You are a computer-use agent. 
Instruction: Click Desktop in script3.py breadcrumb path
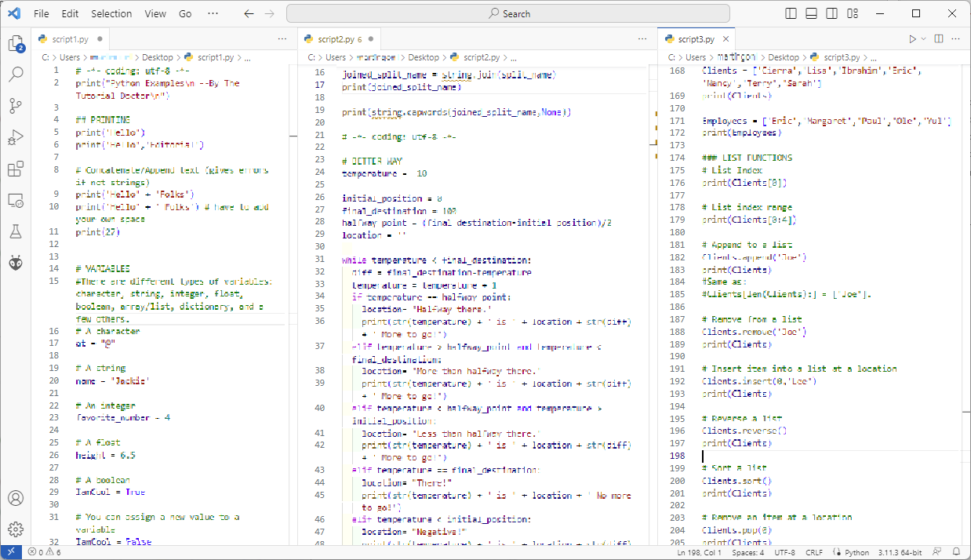click(x=784, y=57)
